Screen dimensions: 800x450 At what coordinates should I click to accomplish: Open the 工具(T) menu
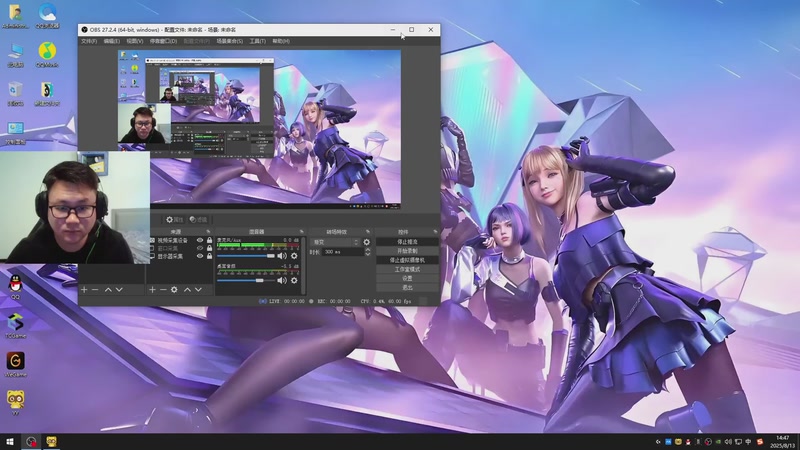point(258,41)
